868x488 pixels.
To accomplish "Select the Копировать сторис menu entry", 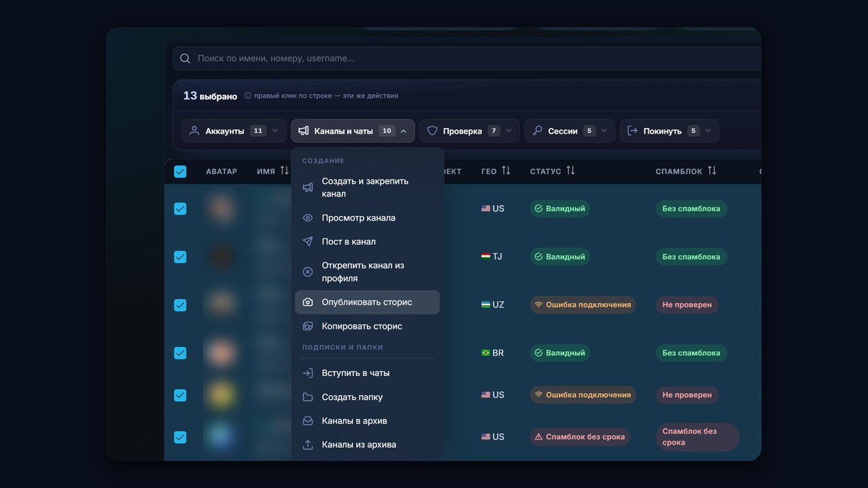I will pos(368,326).
